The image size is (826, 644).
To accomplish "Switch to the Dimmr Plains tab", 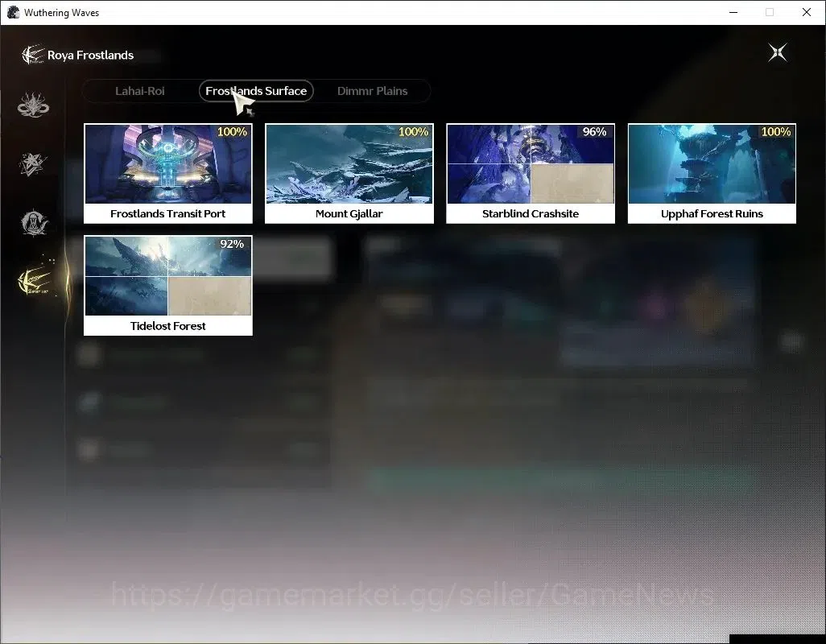I will point(372,91).
